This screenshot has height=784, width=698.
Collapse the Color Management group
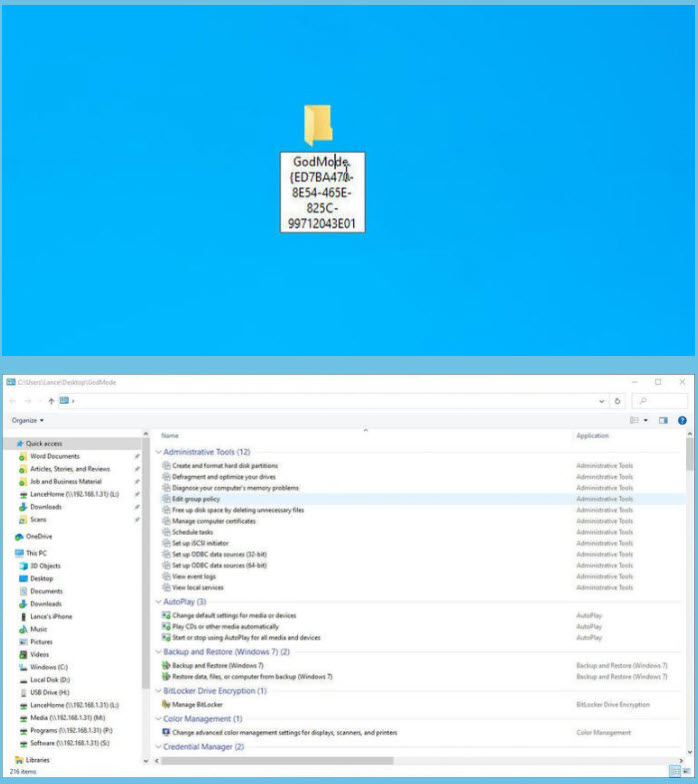point(158,719)
